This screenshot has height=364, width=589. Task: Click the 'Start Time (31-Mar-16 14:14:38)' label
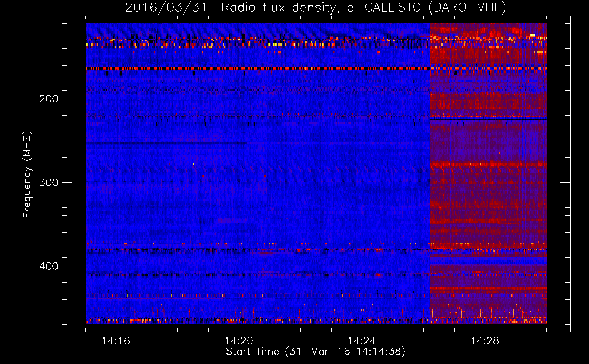coord(316,352)
